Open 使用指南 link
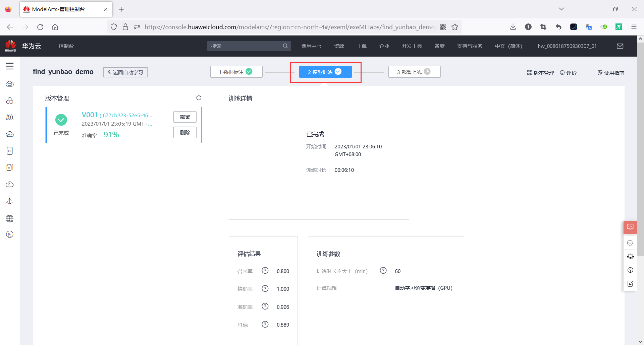This screenshot has width=644, height=345. coord(611,73)
